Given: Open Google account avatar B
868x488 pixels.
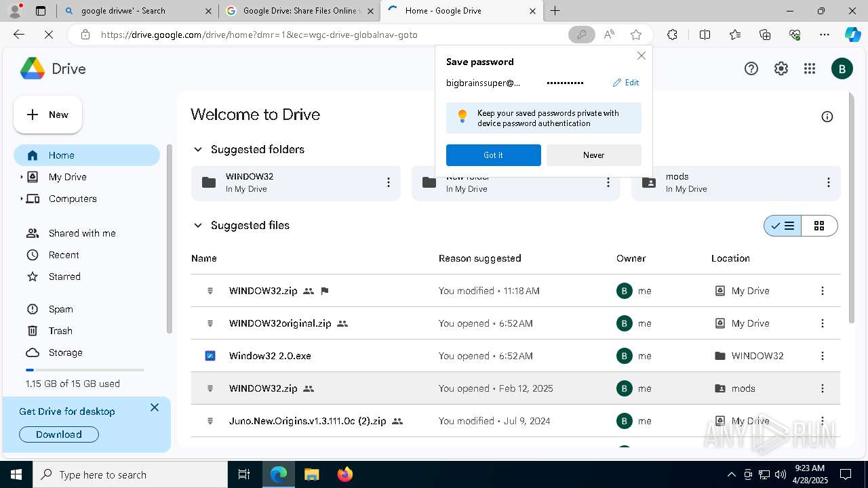Looking at the screenshot, I should point(842,68).
